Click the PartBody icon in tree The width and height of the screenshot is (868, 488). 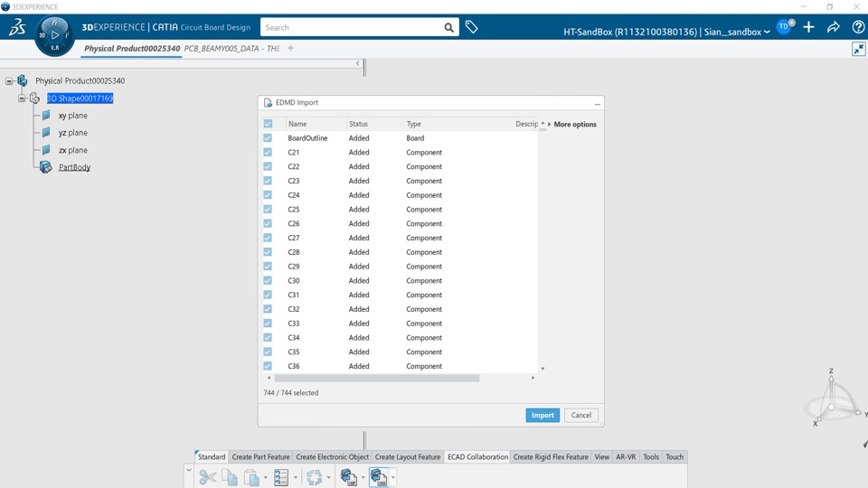46,167
